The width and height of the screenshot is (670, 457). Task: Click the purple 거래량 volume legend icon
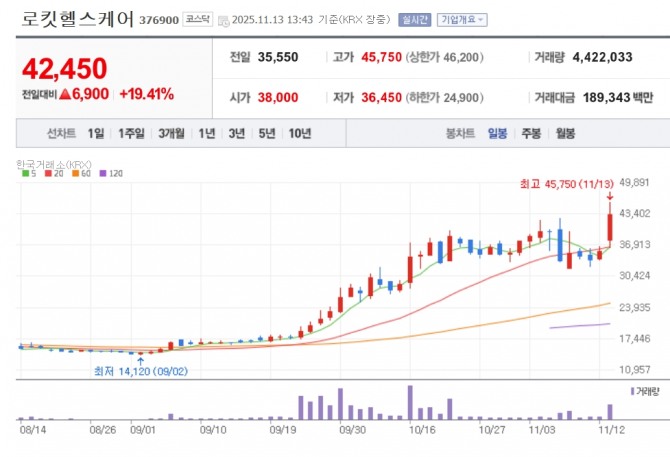632,391
